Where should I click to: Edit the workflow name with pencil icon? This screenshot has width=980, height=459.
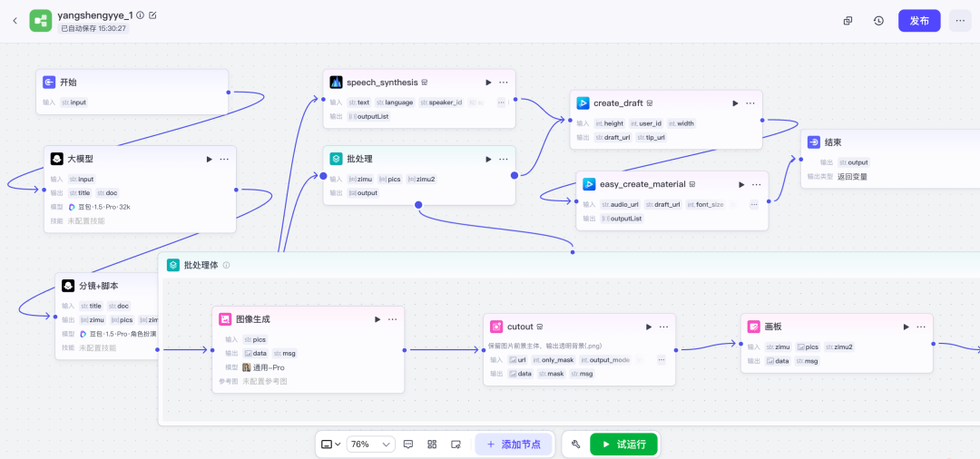pyautogui.click(x=153, y=15)
